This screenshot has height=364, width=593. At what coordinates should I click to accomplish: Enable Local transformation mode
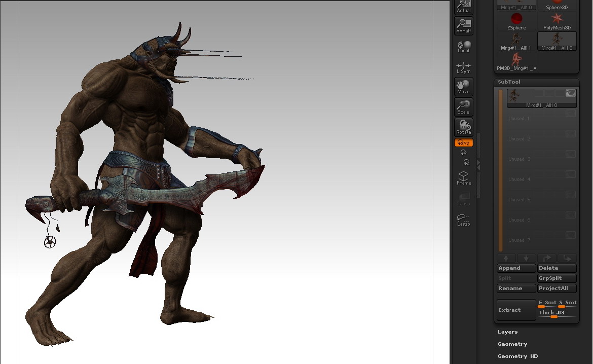pos(463,46)
